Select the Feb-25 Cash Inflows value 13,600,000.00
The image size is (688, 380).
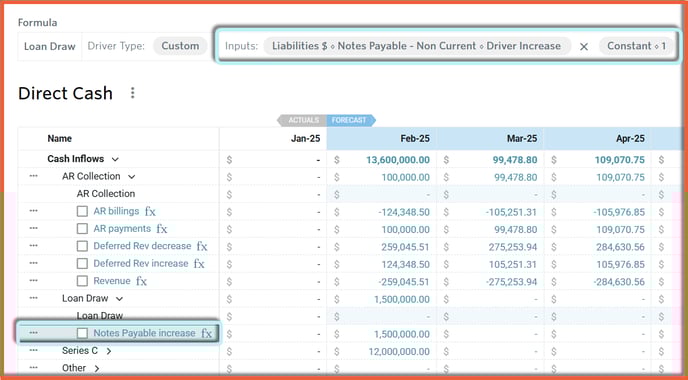[398, 160]
